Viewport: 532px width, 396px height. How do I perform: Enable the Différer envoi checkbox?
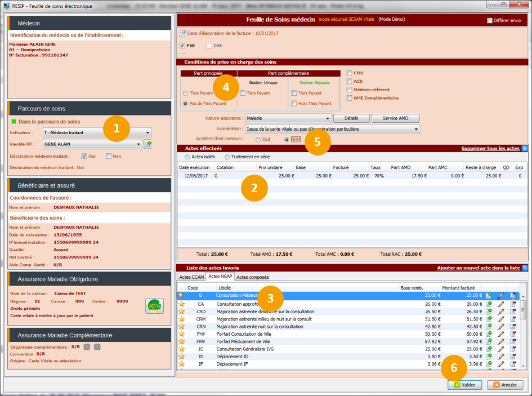tap(490, 20)
